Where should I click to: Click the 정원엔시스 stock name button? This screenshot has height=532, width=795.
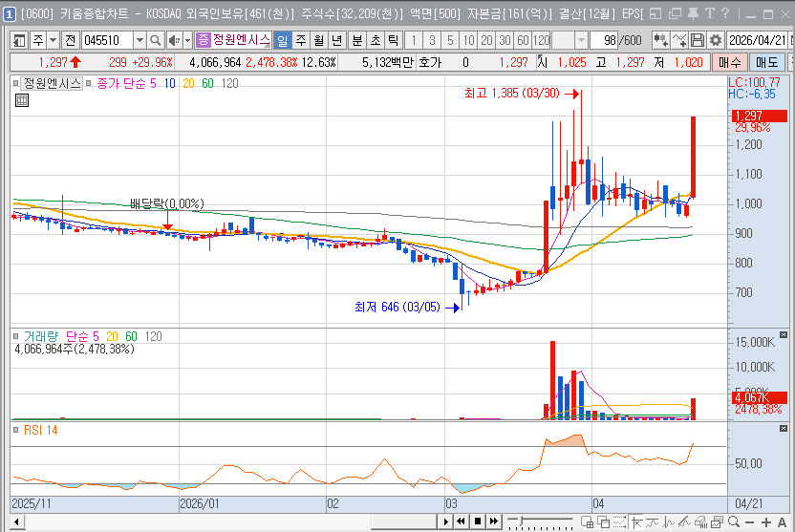(x=242, y=40)
